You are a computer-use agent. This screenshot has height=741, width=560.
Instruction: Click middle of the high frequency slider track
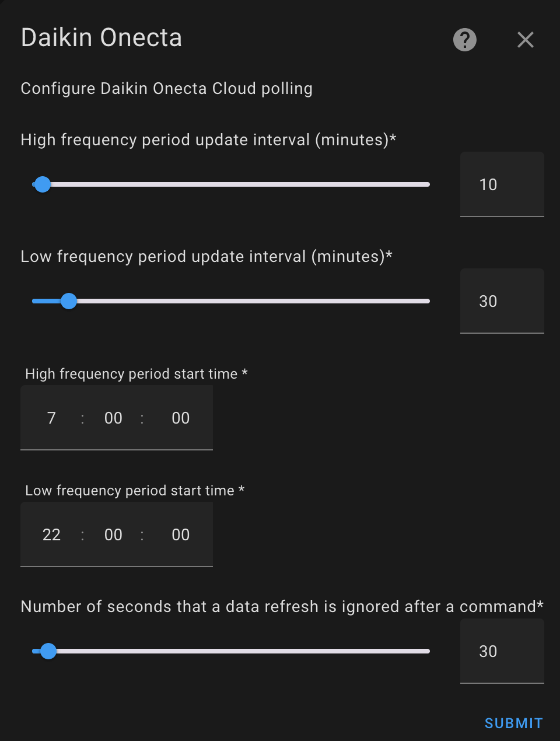[231, 184]
